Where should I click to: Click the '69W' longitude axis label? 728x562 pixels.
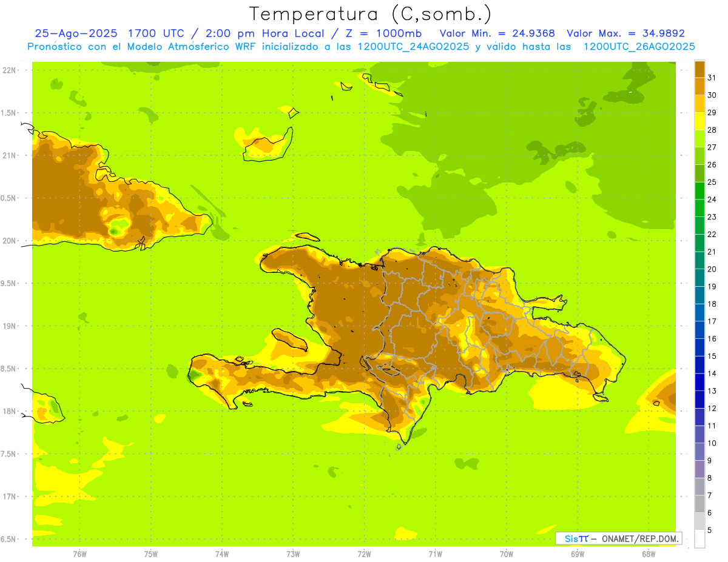578,554
